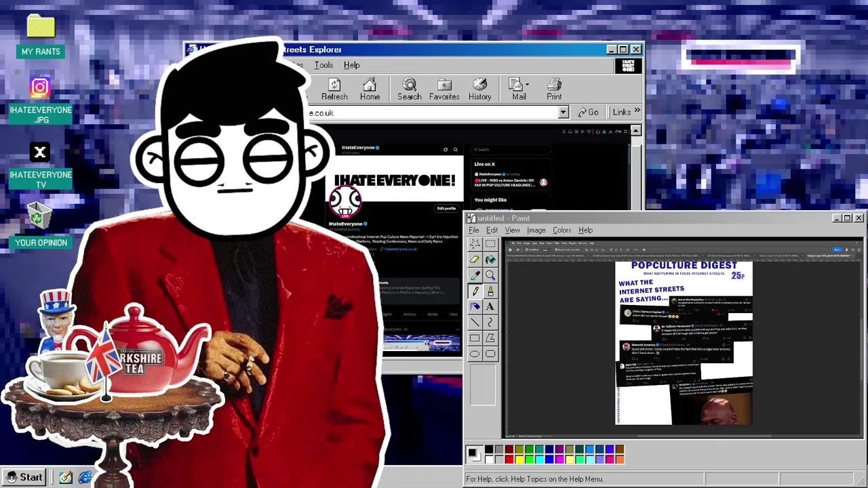Open Search in the Explorer toolbar
The width and height of the screenshot is (868, 488).
tap(410, 89)
